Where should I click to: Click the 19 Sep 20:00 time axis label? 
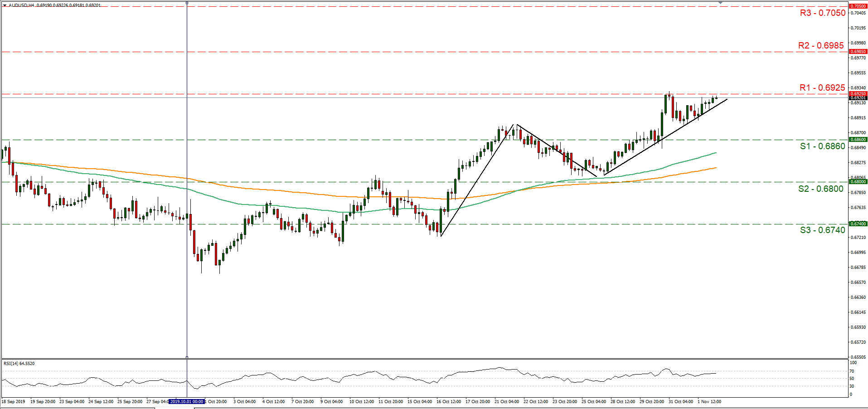click(x=43, y=402)
